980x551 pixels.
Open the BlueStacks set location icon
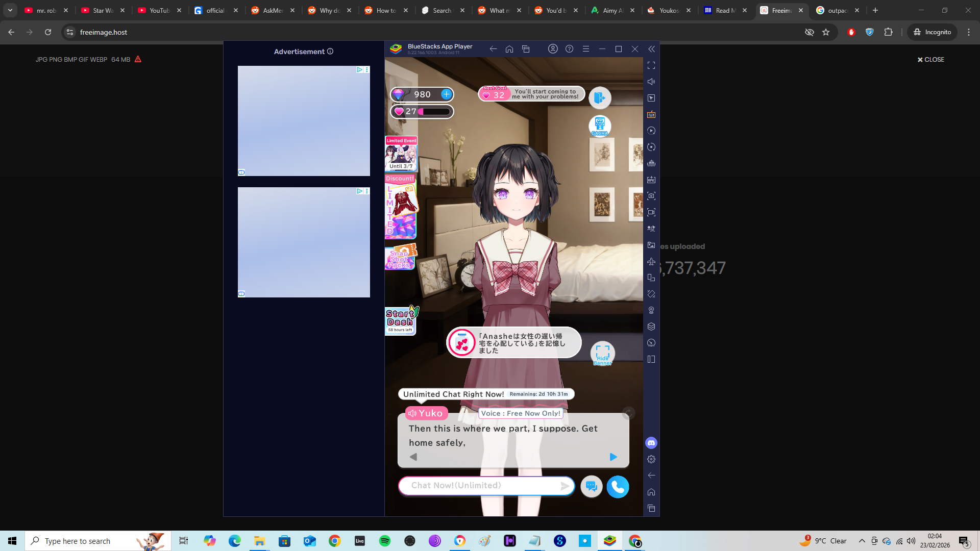coord(651,310)
